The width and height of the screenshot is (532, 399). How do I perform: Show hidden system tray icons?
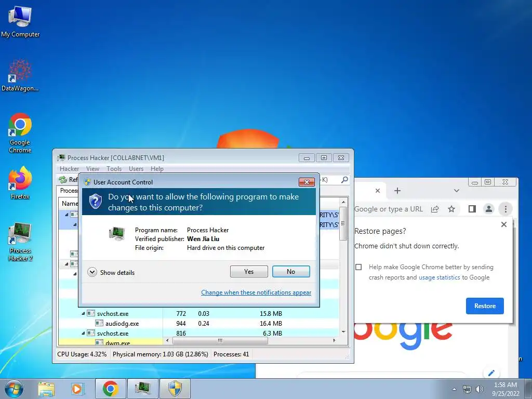pyautogui.click(x=454, y=389)
